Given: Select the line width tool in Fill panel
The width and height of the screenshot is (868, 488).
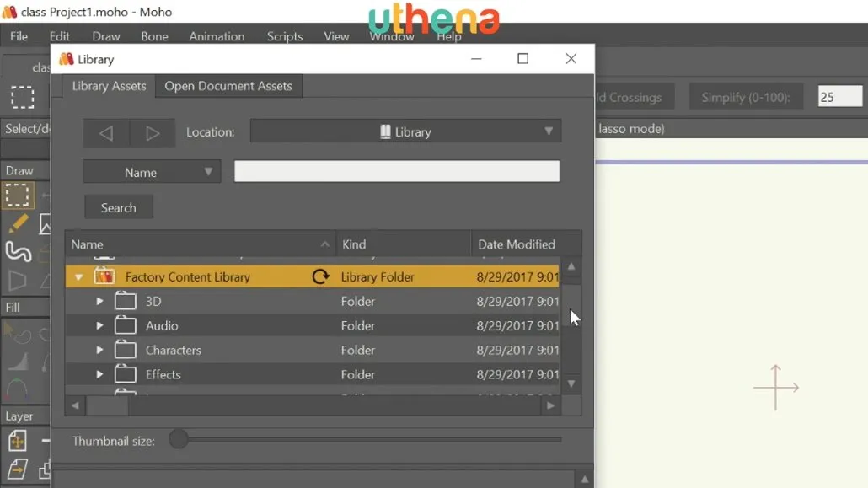Looking at the screenshot, I should [x=19, y=362].
